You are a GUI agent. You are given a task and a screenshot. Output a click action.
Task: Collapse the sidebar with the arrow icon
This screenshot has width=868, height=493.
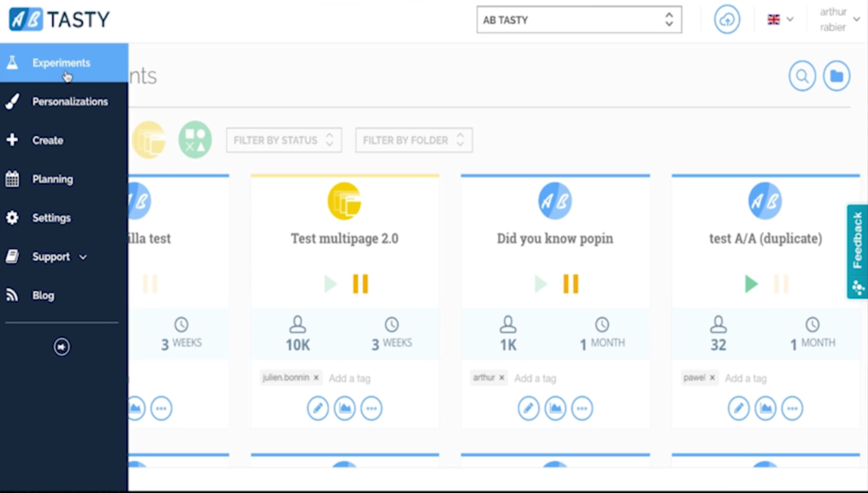(62, 346)
